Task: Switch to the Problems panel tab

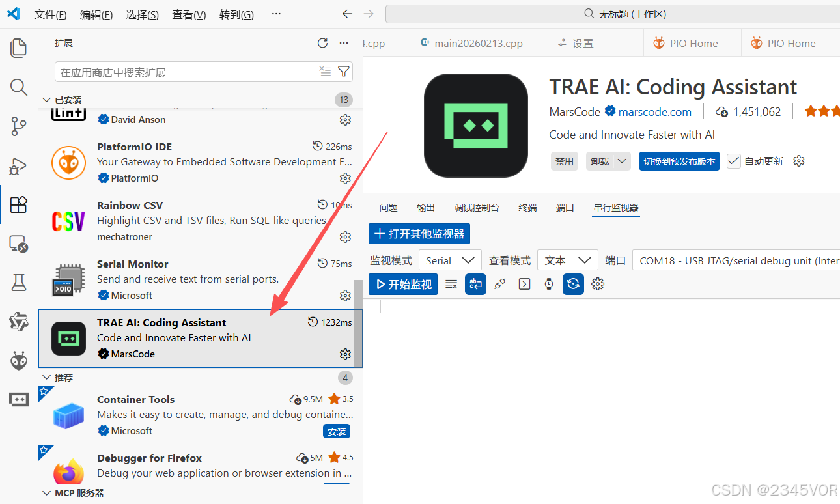Action: 388,208
